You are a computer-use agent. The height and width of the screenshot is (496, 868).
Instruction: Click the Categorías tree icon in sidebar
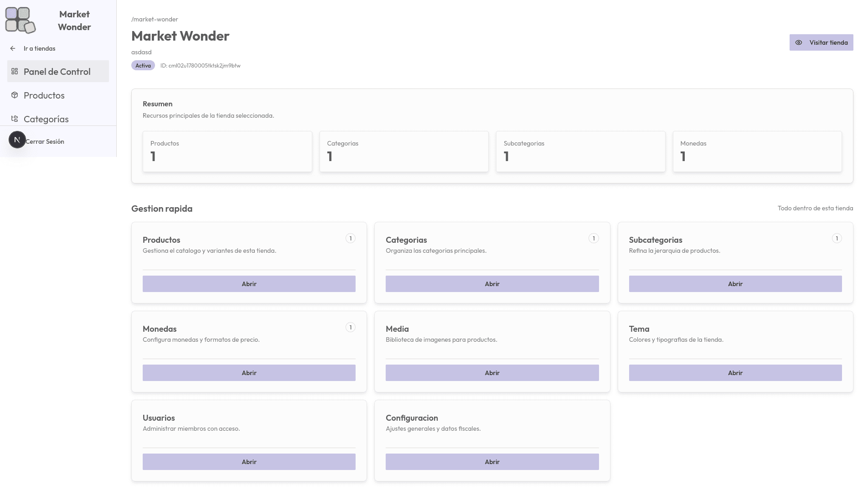click(x=15, y=119)
